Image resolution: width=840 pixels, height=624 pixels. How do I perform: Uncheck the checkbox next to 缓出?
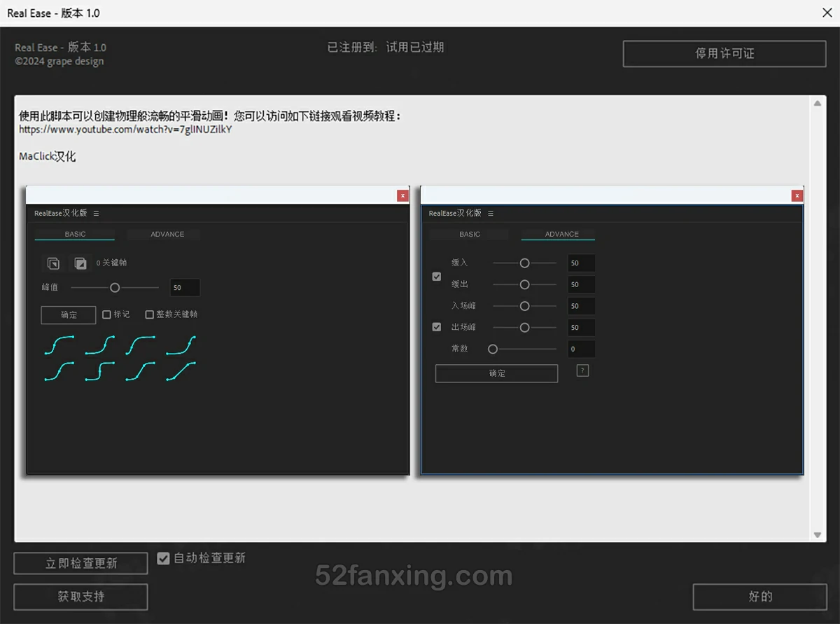click(437, 277)
